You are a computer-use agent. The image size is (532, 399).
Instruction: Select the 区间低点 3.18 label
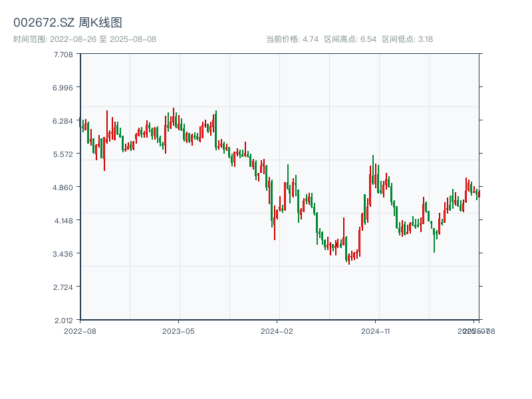407,39
